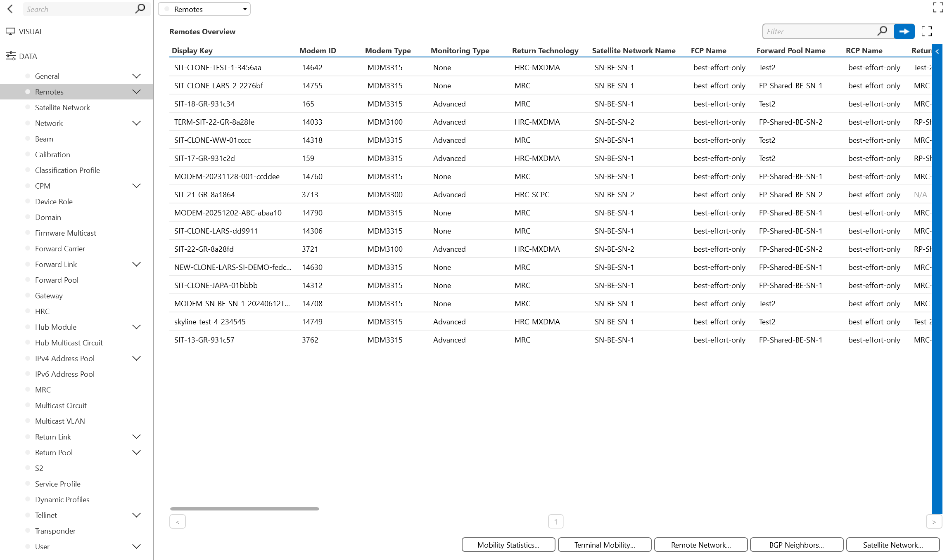
Task: Sort by the Modem ID column header
Action: [318, 50]
